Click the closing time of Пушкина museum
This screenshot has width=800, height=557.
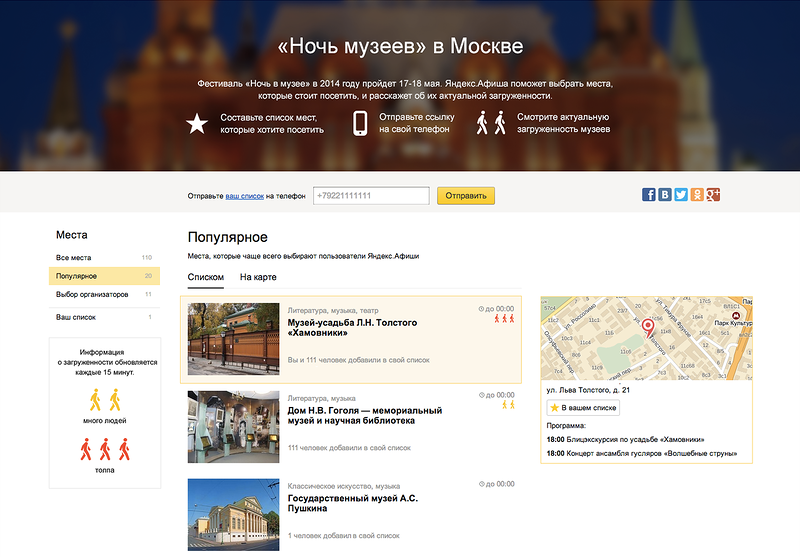[x=496, y=484]
